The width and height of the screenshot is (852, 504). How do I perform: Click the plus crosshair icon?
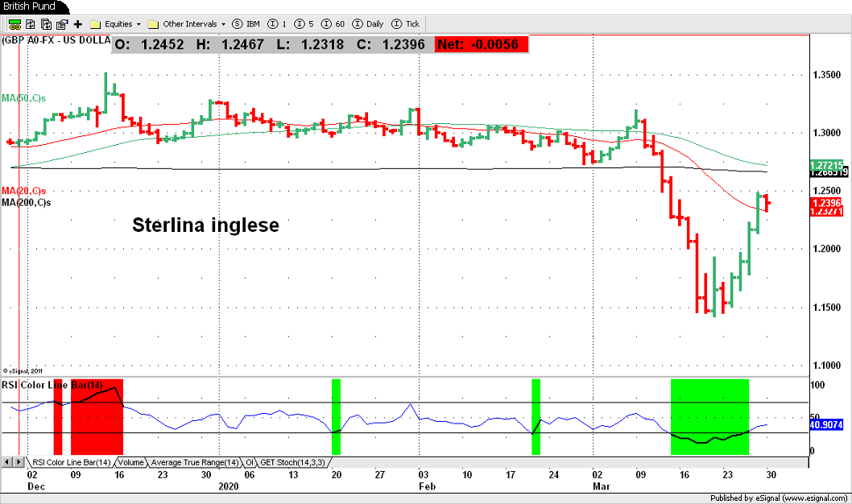coord(77,24)
